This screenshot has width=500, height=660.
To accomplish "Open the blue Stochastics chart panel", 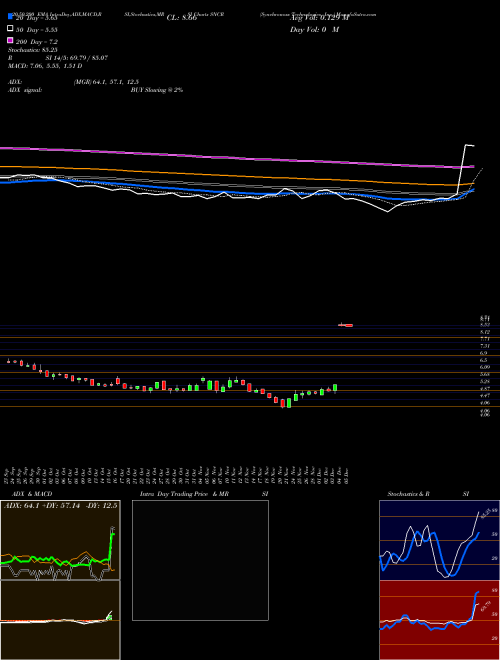I will [x=439, y=540].
